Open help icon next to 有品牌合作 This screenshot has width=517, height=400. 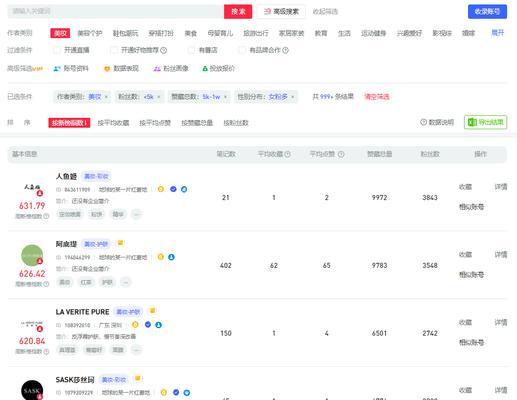coord(285,50)
